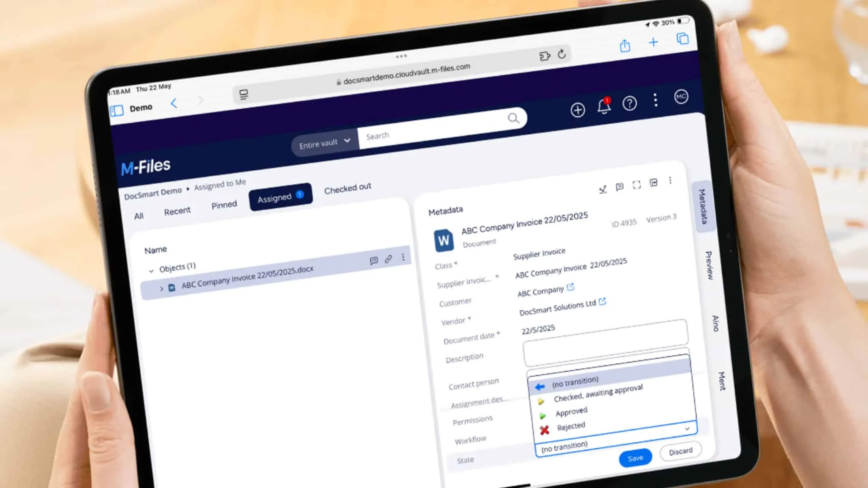Open the Aino side tab
This screenshot has width=868, height=488.
click(x=715, y=323)
